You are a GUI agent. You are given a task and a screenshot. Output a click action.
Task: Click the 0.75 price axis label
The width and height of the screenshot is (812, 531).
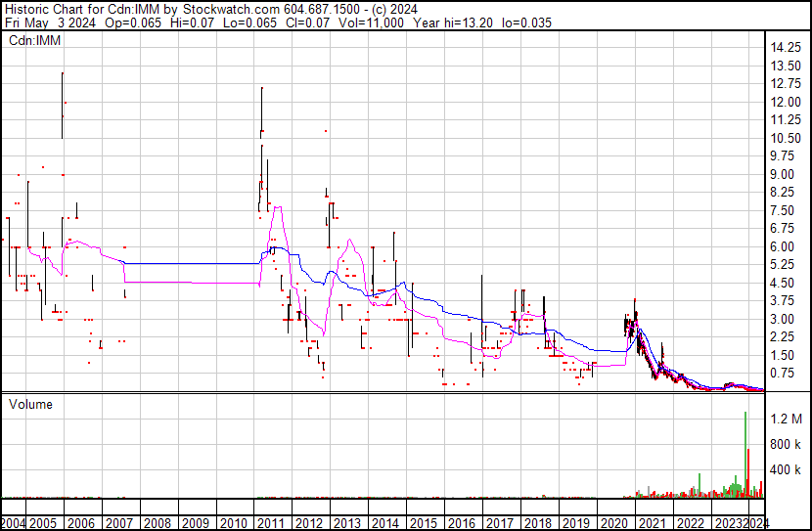tap(783, 374)
